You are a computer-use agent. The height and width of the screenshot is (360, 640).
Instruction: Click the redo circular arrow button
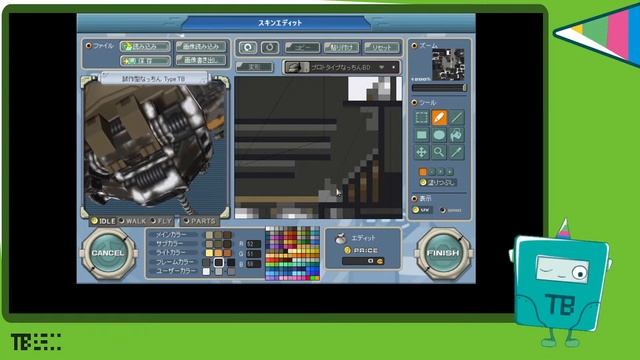(x=269, y=48)
